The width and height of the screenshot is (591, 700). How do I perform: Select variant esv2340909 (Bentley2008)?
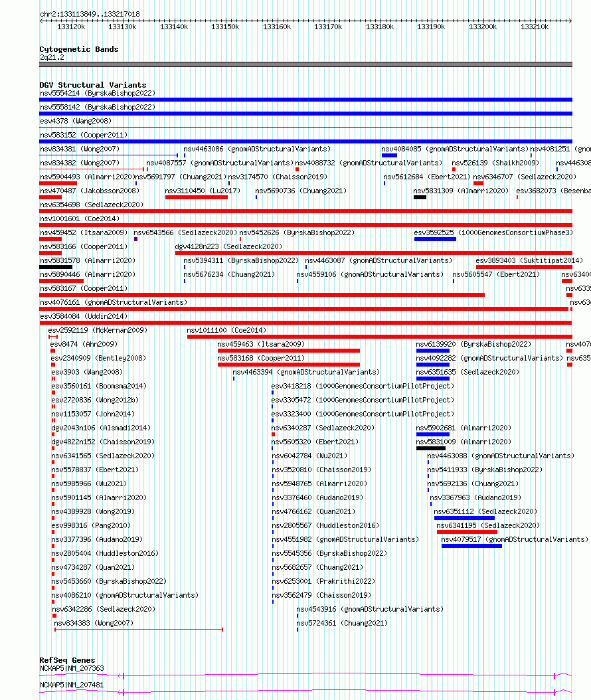click(x=99, y=358)
